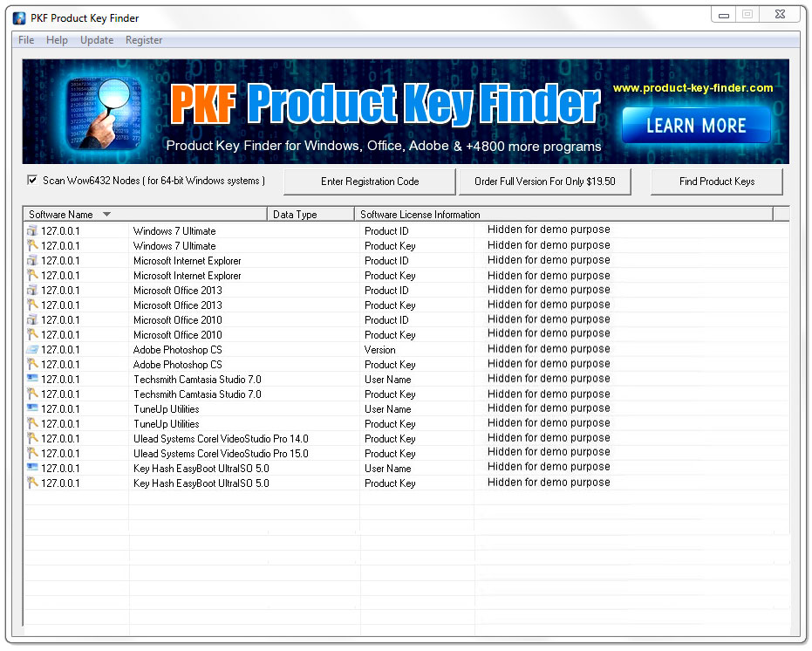Select Windows 7 Ultimate in Product ID row
This screenshot has width=812, height=651.
coord(174,231)
